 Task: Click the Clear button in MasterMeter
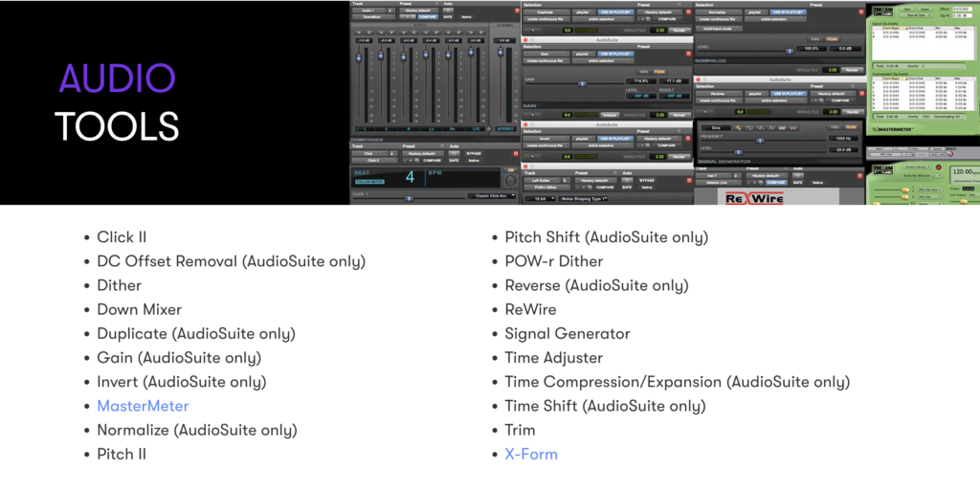(x=907, y=9)
